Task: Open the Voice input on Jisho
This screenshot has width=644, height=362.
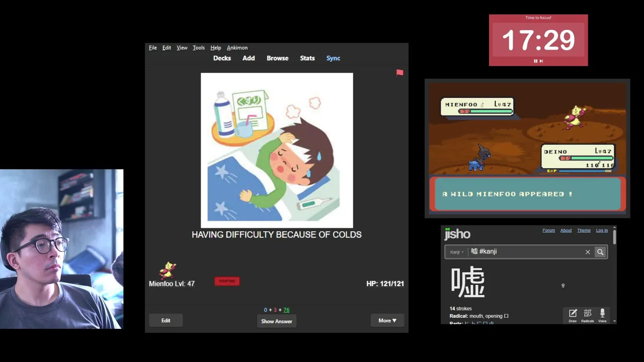Action: 602,315
